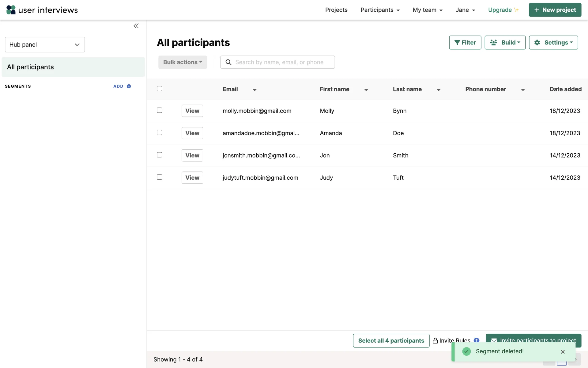The image size is (588, 368).
Task: Open First name column sort dropdown
Action: [x=366, y=90]
